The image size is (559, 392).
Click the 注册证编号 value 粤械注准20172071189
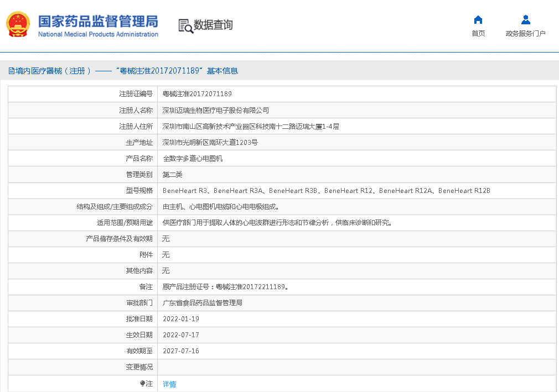(197, 94)
